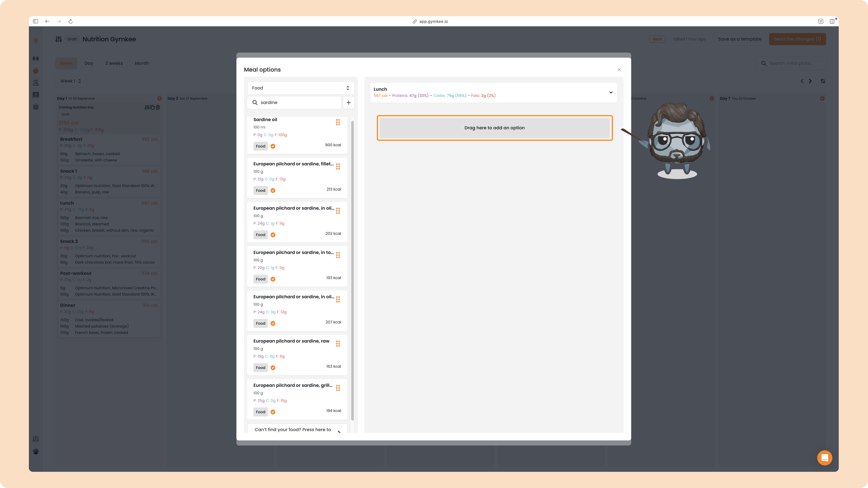The width and height of the screenshot is (868, 488).
Task: Grab the drag handle on the 194 kcal grilled sardine
Action: coord(338,388)
